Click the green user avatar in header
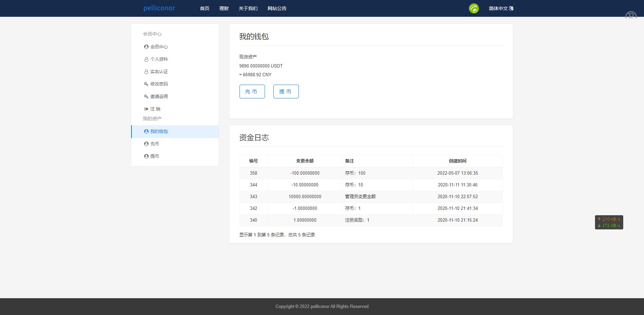The image size is (644, 315). 474,8
